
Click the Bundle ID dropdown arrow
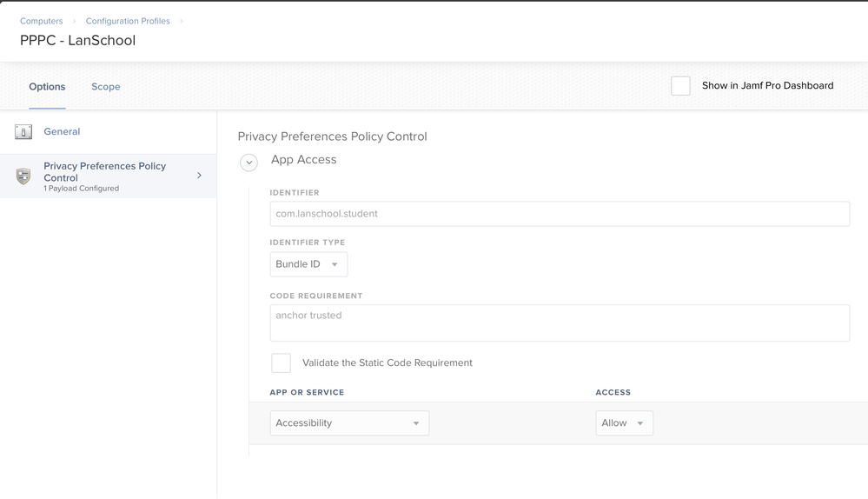pos(335,265)
